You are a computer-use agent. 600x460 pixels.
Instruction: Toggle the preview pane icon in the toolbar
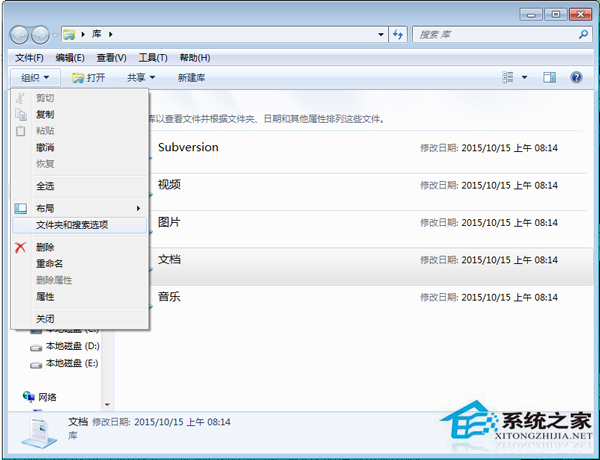[x=549, y=77]
